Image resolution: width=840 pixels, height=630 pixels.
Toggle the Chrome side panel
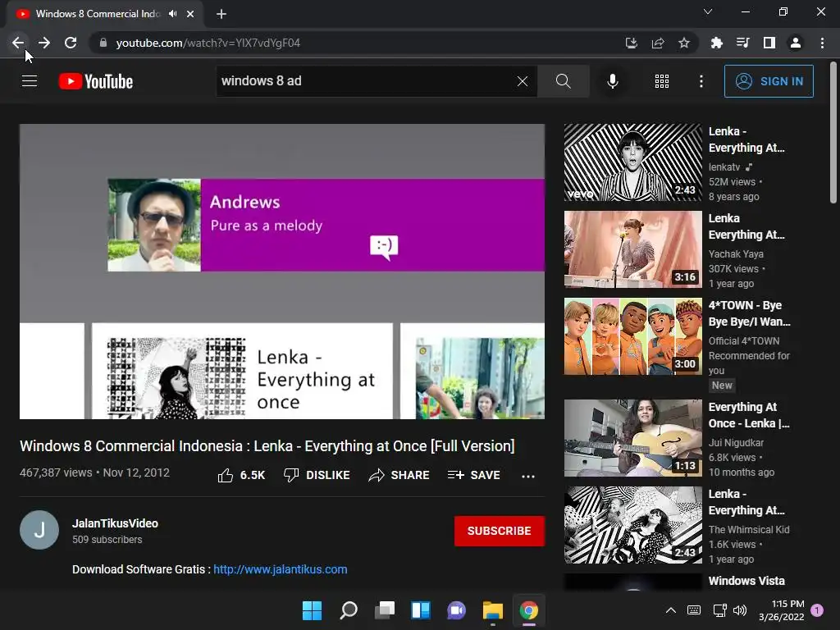tap(769, 43)
